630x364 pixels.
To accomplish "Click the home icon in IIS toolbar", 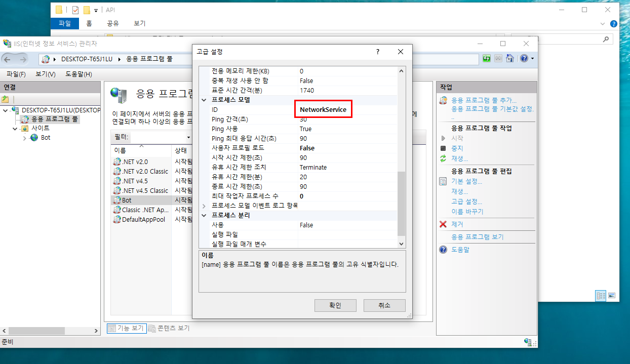I will pos(510,59).
